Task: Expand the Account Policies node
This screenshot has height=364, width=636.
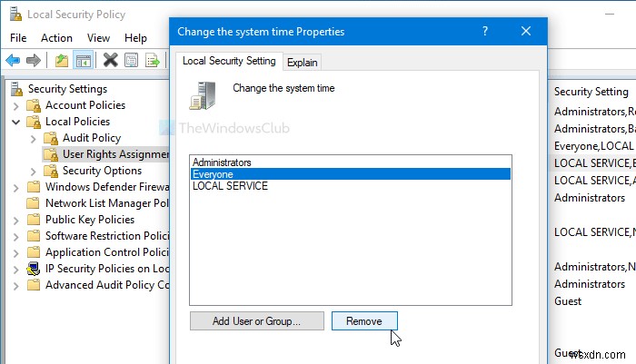Action: pos(15,106)
